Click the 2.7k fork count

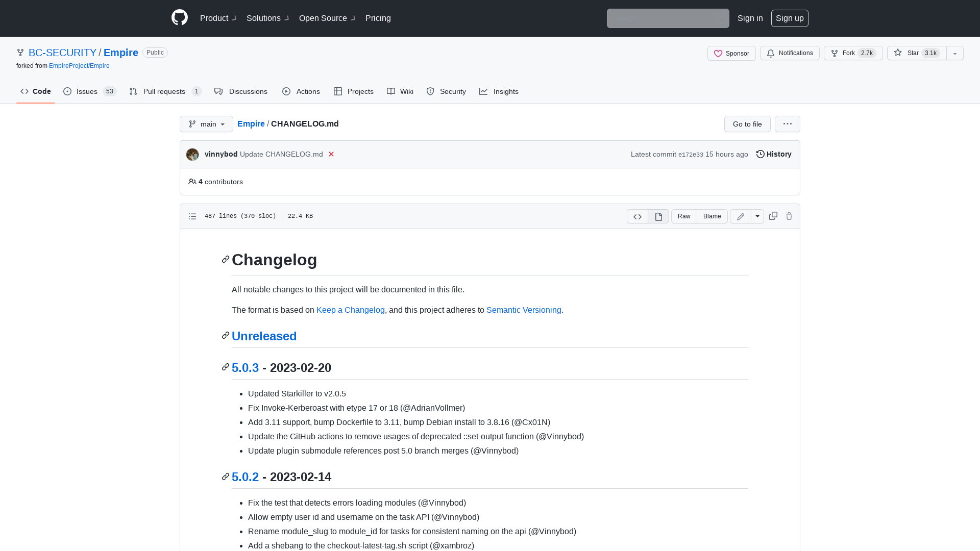pos(867,53)
